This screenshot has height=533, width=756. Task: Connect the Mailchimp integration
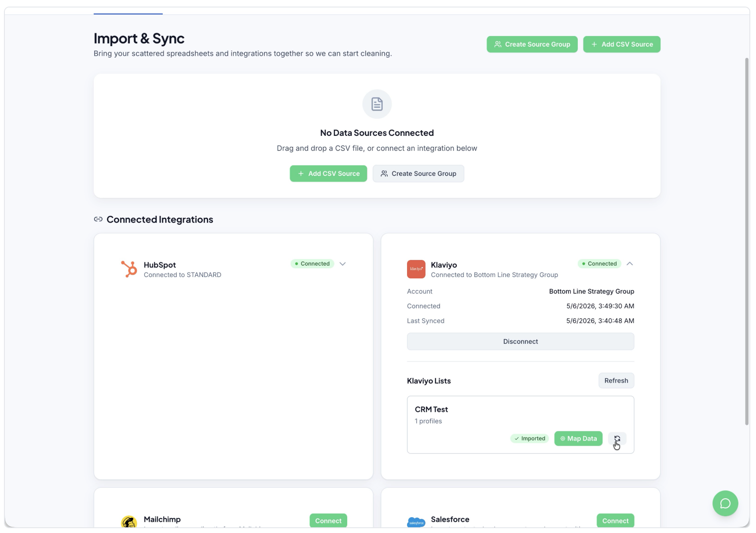[x=328, y=521]
